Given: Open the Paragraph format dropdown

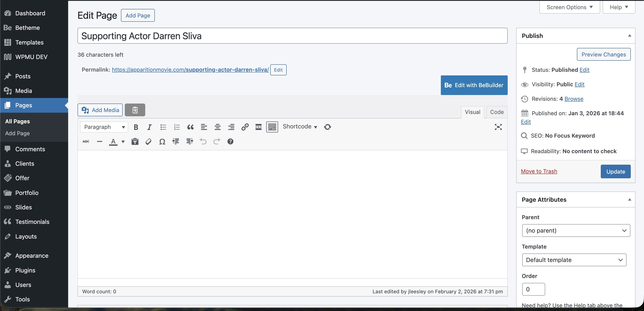Looking at the screenshot, I should pyautogui.click(x=104, y=127).
